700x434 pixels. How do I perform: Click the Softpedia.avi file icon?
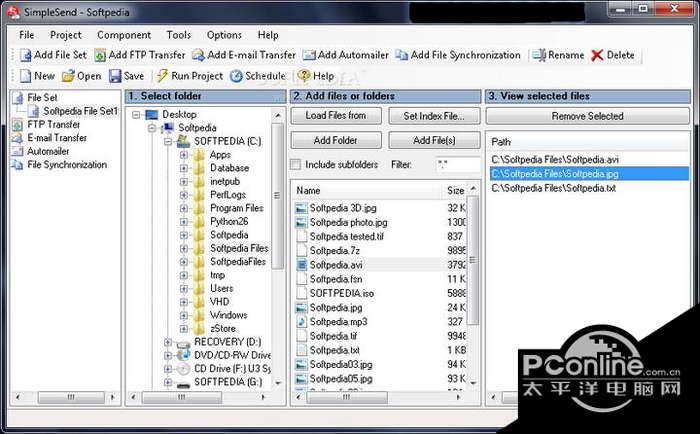tap(302, 265)
